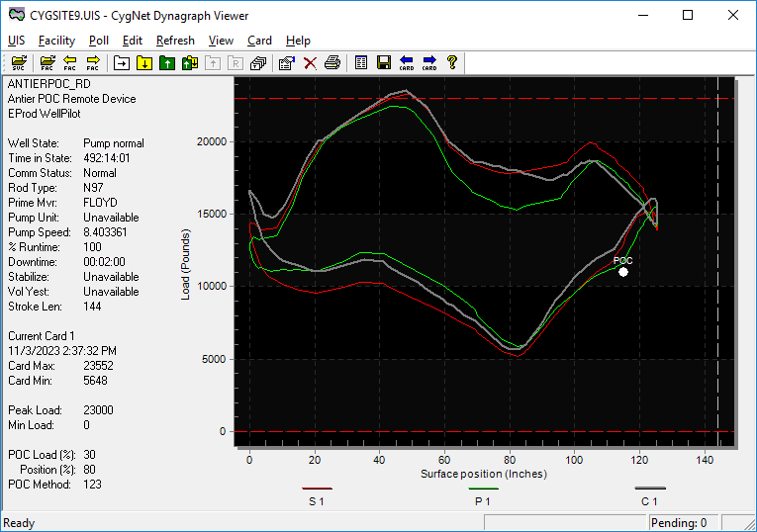Click the ANTIERPOC_RD device name
The height and width of the screenshot is (532, 757).
[49, 84]
